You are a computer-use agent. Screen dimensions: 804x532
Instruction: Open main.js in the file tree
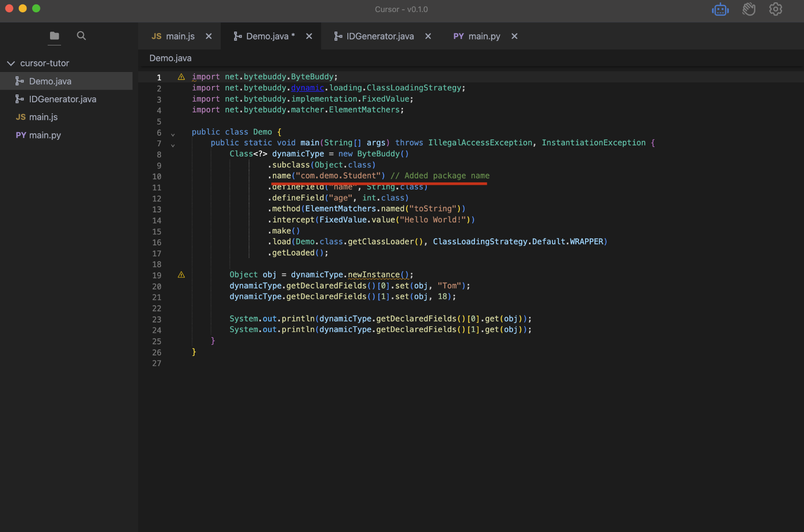click(x=67, y=117)
